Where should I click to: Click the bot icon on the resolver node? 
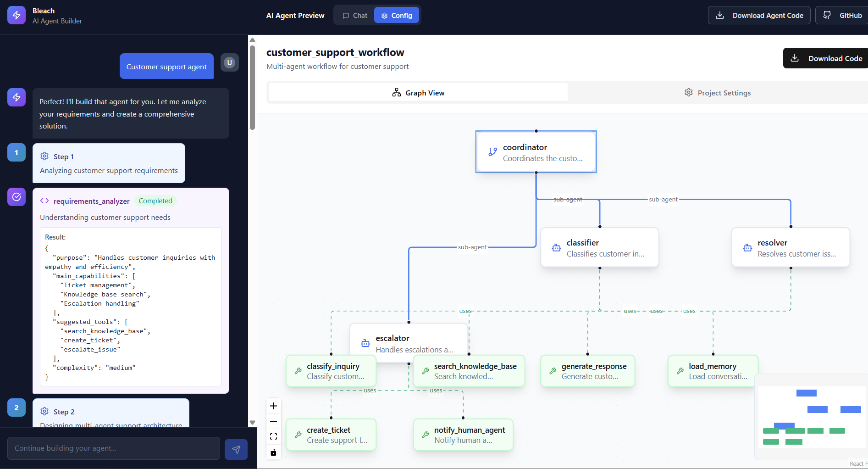coord(747,248)
